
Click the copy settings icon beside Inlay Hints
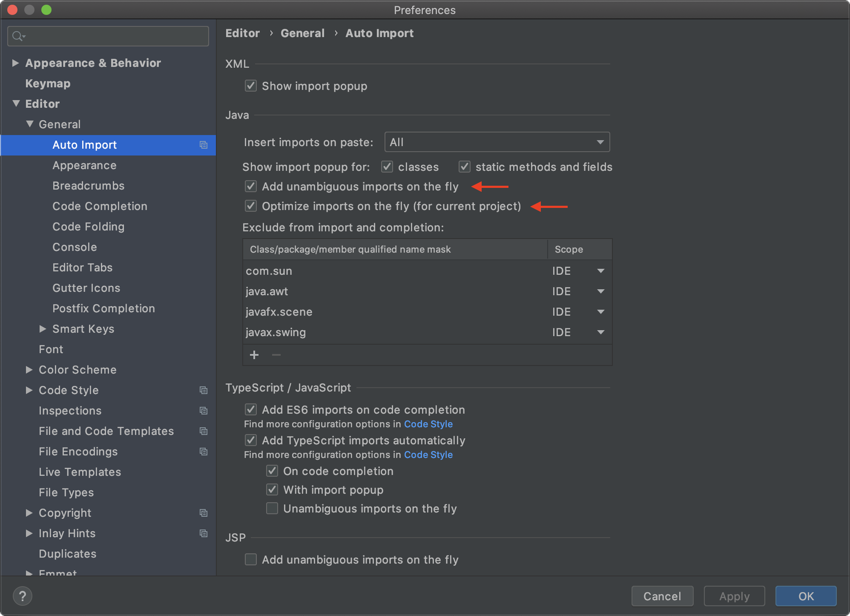coord(203,533)
